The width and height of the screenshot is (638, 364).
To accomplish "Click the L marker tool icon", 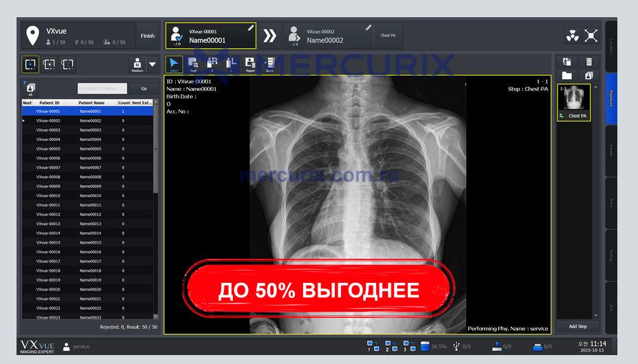I will 231,65.
